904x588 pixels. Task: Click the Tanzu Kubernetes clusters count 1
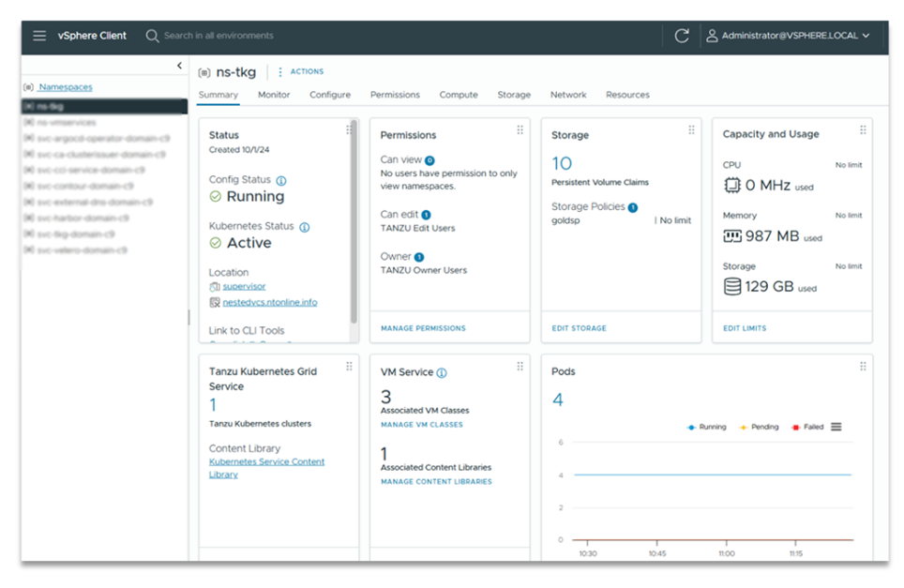[x=213, y=405]
